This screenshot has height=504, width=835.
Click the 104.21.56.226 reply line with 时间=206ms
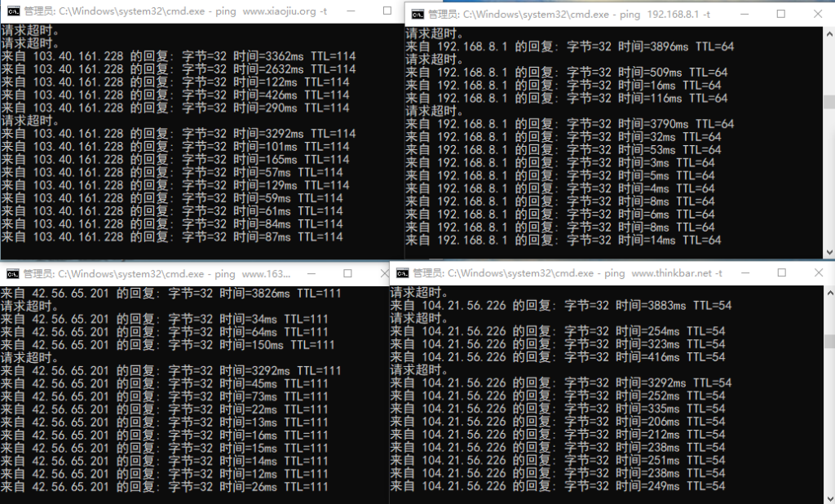point(558,422)
